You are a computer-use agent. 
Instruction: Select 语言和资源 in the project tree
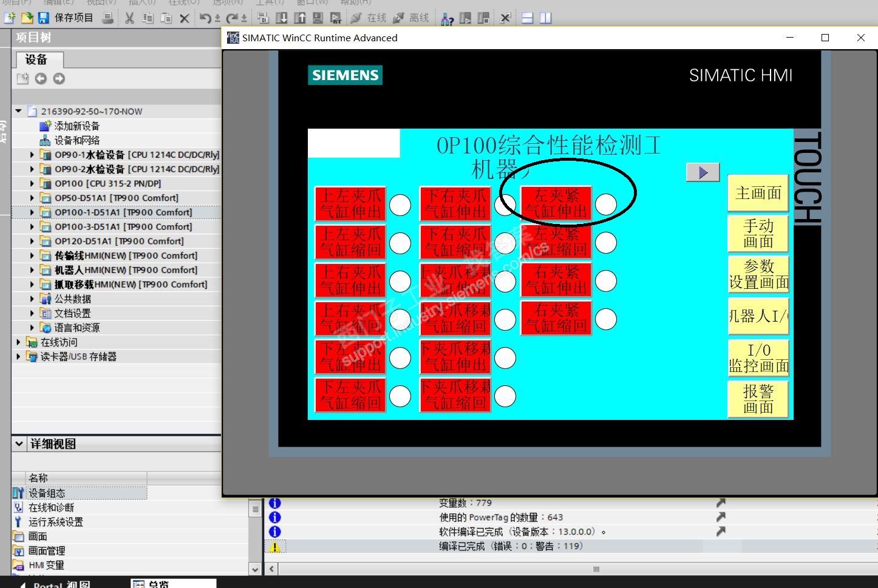click(77, 328)
